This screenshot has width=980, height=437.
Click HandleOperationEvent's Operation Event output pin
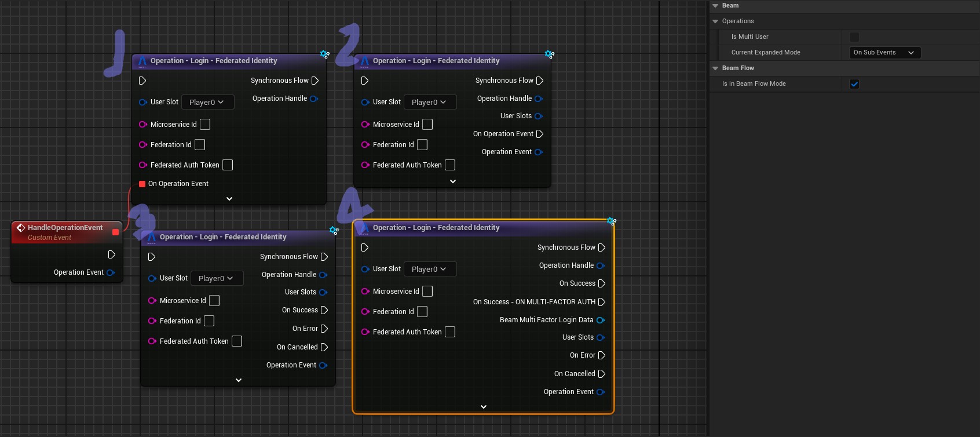tap(111, 272)
